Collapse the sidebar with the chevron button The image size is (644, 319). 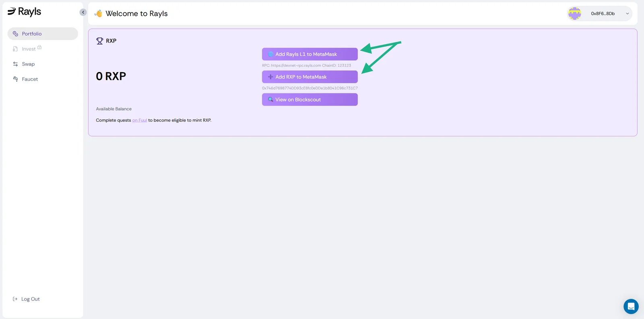(83, 12)
